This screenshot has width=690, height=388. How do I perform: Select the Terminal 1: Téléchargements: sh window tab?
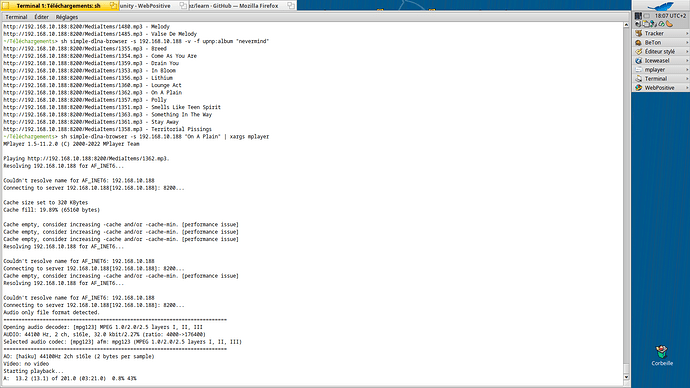[x=59, y=6]
